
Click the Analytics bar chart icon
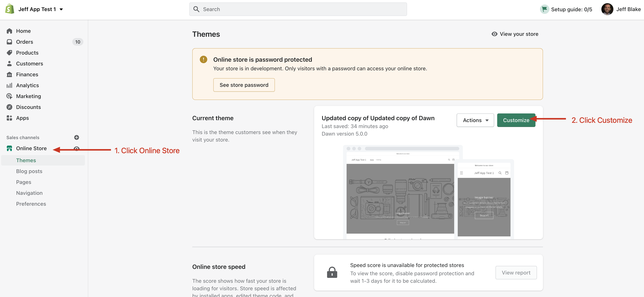(10, 85)
